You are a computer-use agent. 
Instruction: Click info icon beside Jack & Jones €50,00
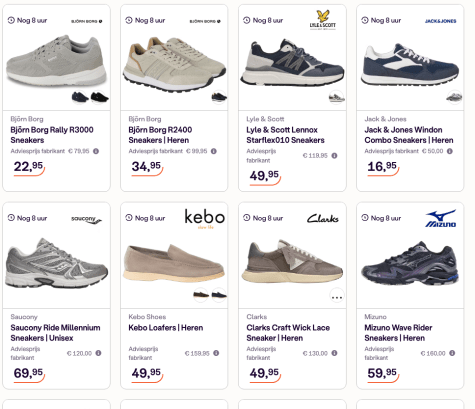coord(450,151)
